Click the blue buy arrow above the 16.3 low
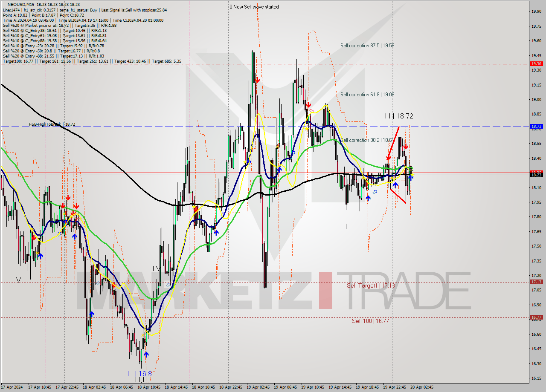 (146, 355)
